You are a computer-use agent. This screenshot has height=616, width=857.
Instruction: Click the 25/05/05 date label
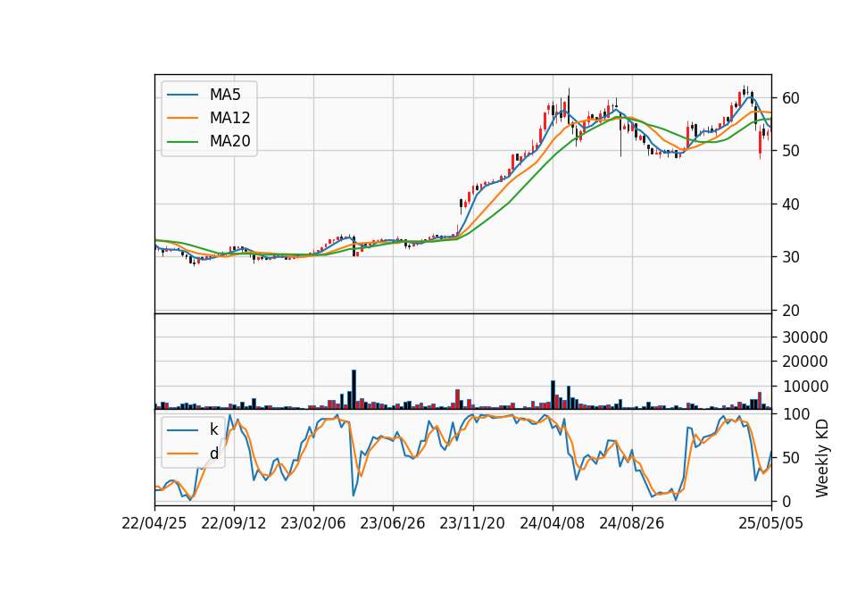click(771, 523)
